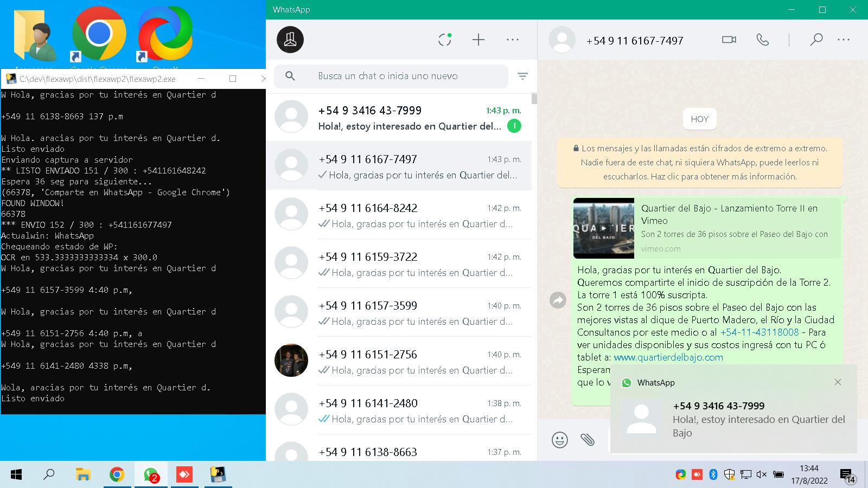
Task: Open the Vimeo link title 'Quartier del Bajo - Lanzamiento Torre II'
Action: click(729, 214)
